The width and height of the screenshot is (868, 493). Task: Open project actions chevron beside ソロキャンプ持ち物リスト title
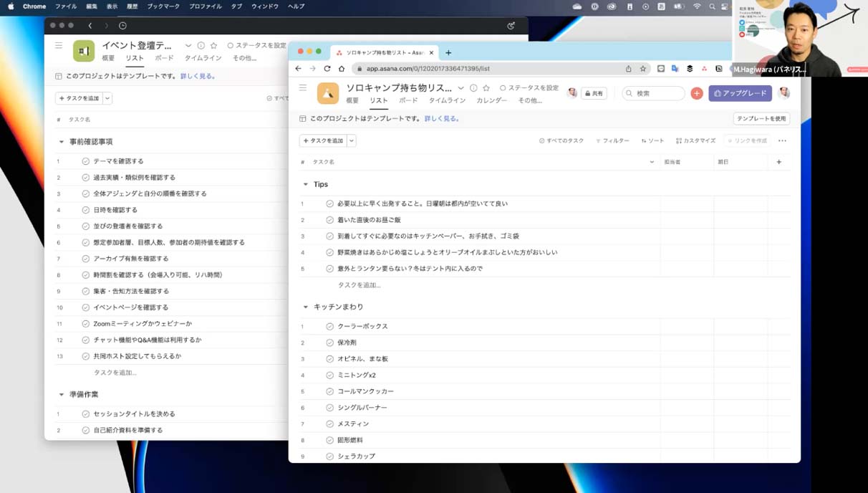tap(460, 88)
